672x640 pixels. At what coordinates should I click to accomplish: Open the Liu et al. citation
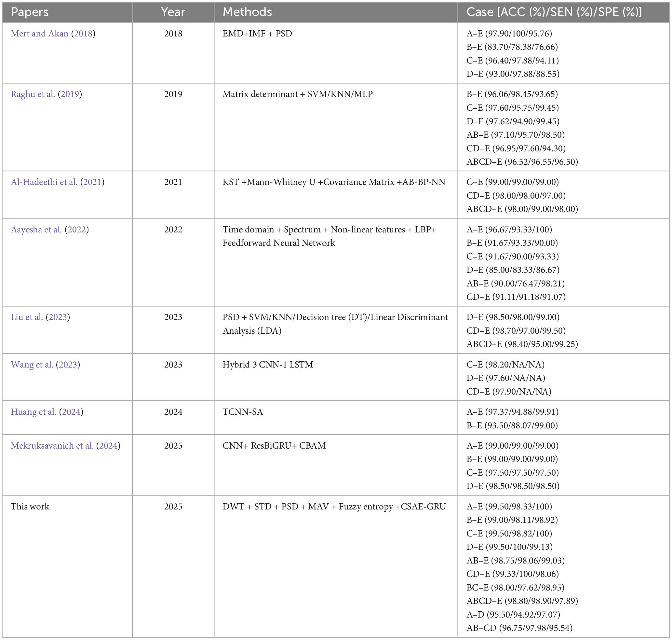point(27,317)
